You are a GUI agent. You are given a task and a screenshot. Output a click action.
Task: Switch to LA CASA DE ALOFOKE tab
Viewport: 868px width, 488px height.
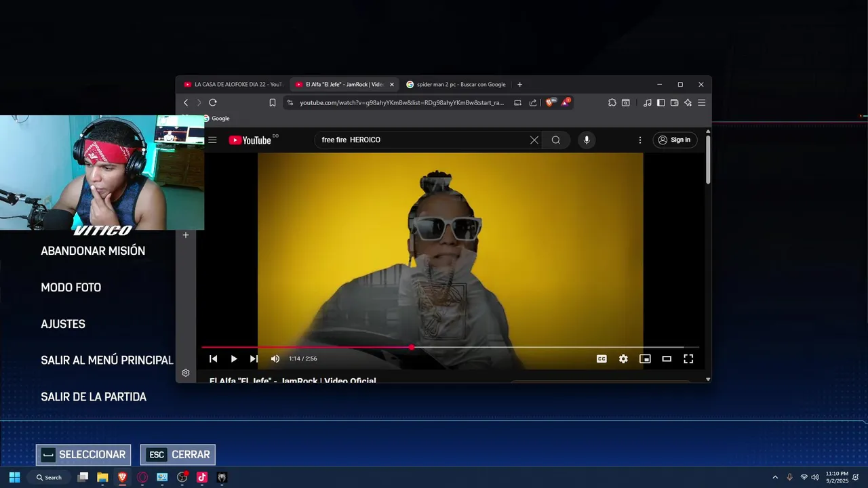pyautogui.click(x=233, y=85)
